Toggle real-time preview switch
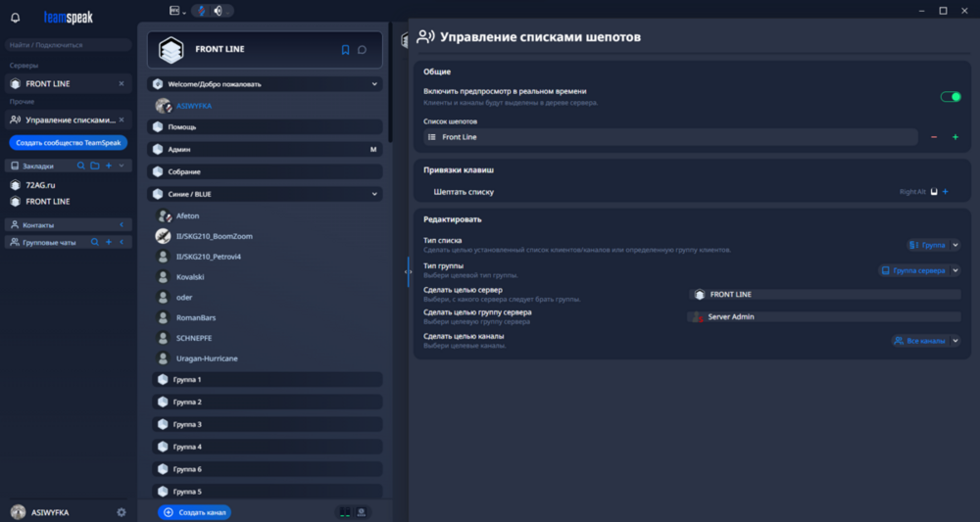 pos(951,97)
